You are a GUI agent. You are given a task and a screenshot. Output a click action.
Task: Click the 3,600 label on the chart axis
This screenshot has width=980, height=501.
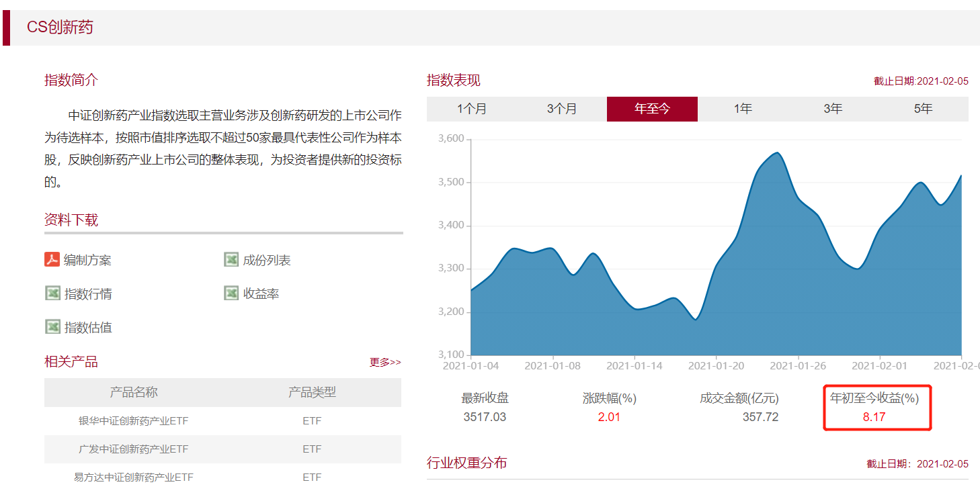(x=451, y=139)
